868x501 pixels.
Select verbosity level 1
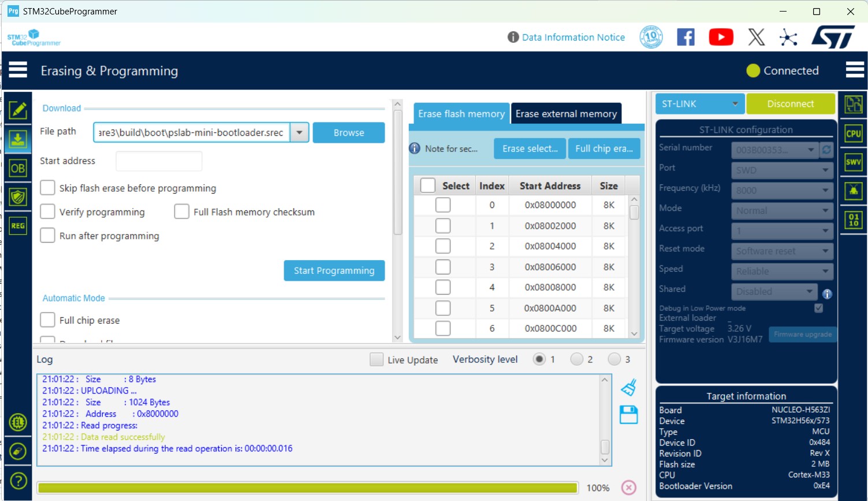pos(539,359)
